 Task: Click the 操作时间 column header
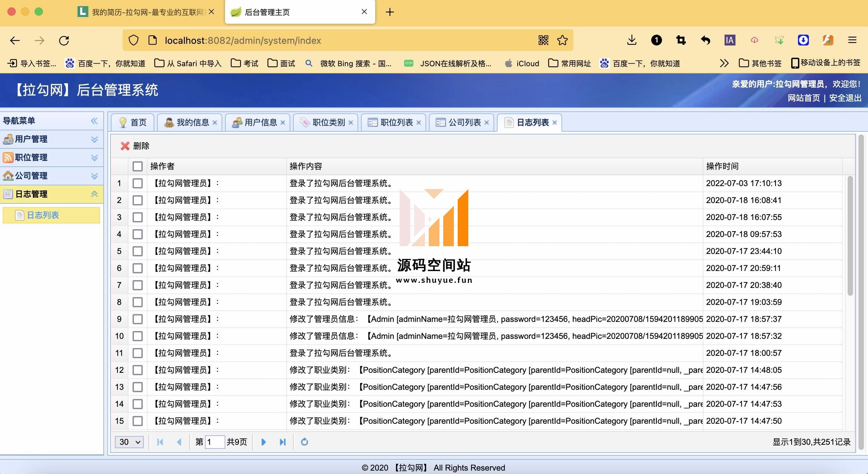click(x=772, y=166)
